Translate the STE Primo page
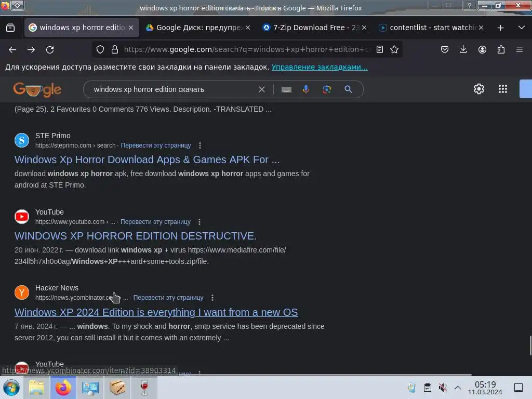Screen dimensions: 532x399 coord(156,145)
